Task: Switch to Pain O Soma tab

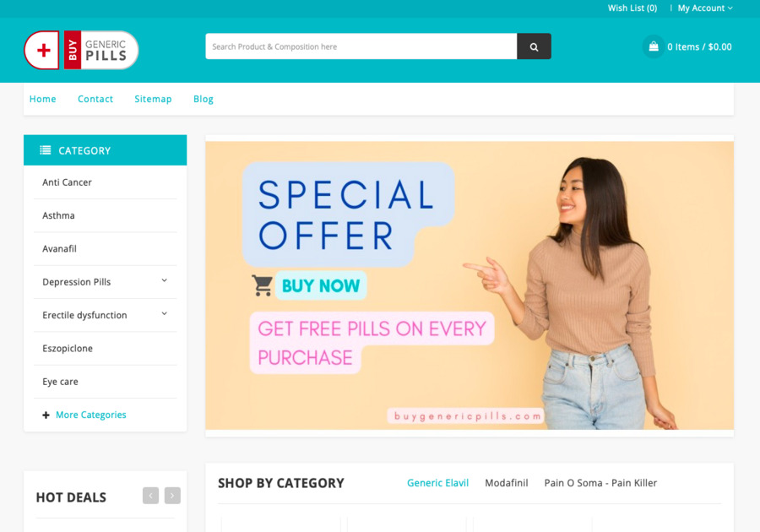Action: 600,482
